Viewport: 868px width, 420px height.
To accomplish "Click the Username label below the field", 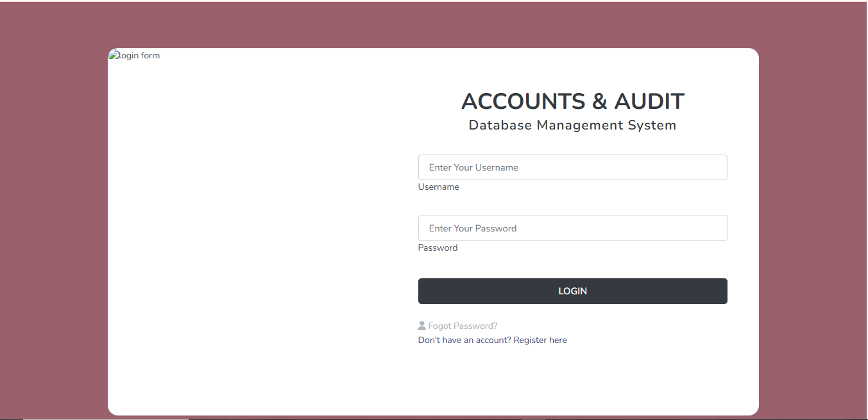I will pos(438,187).
